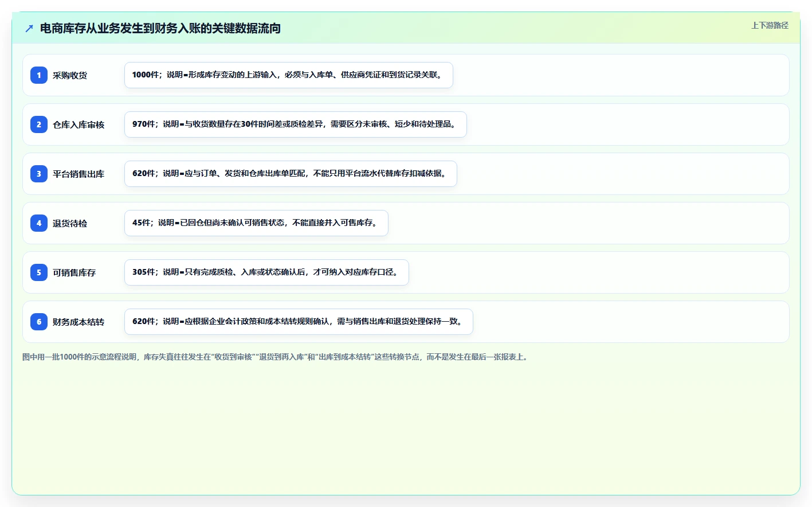Click the footnote starting 图中用一批1000件
Image resolution: width=812 pixels, height=507 pixels.
coord(276,357)
